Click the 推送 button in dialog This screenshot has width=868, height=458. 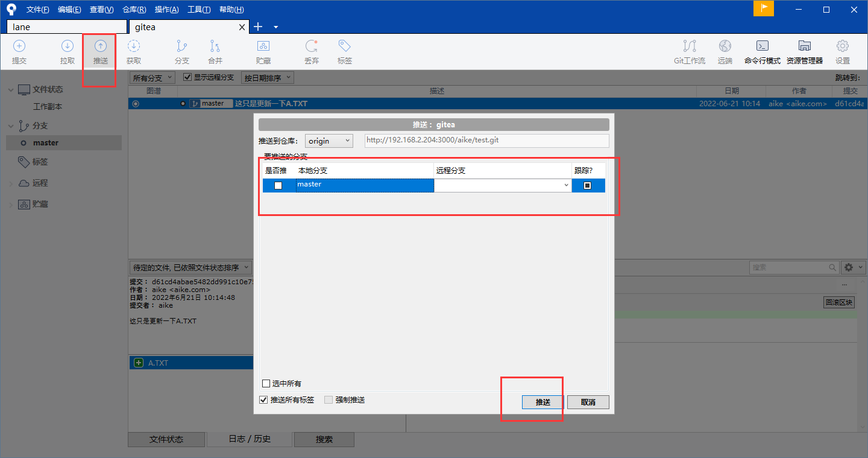coord(543,402)
